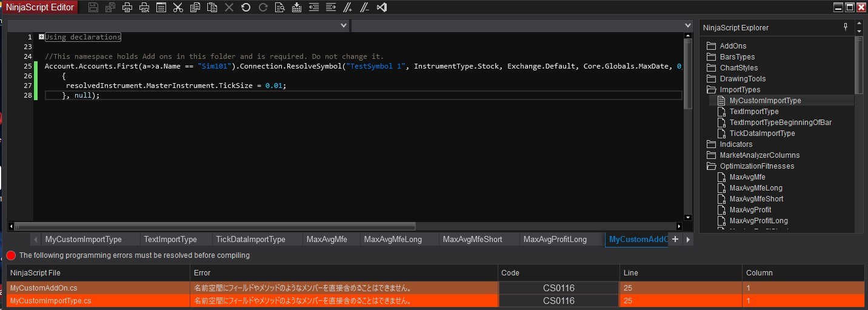Click the Error column header
The height and width of the screenshot is (310, 868).
click(x=344, y=273)
